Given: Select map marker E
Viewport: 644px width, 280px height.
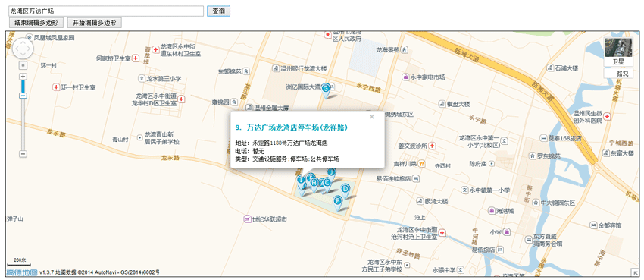Looking at the screenshot, I should pos(338,203).
